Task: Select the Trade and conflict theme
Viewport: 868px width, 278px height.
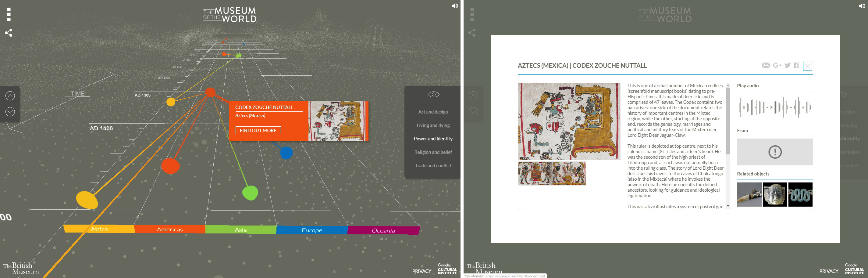Action: pyautogui.click(x=433, y=166)
